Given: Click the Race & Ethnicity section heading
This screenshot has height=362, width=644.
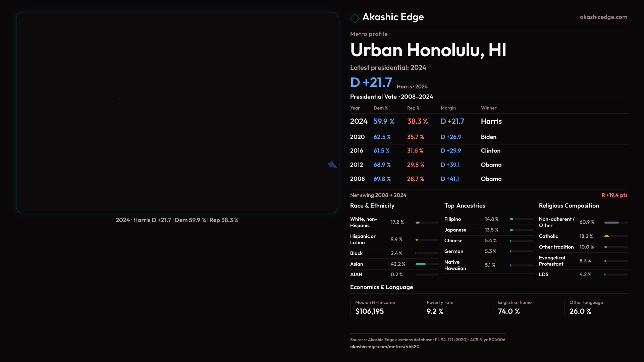Looking at the screenshot, I should (x=372, y=206).
